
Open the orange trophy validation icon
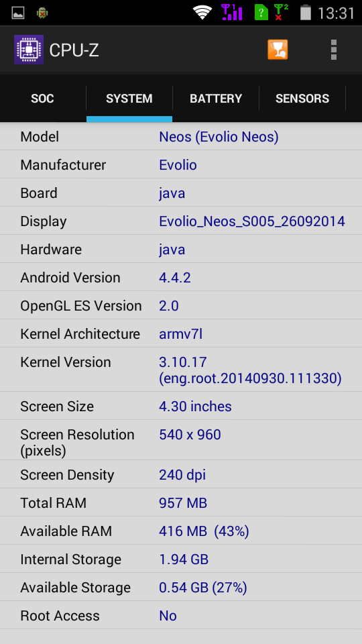(278, 50)
